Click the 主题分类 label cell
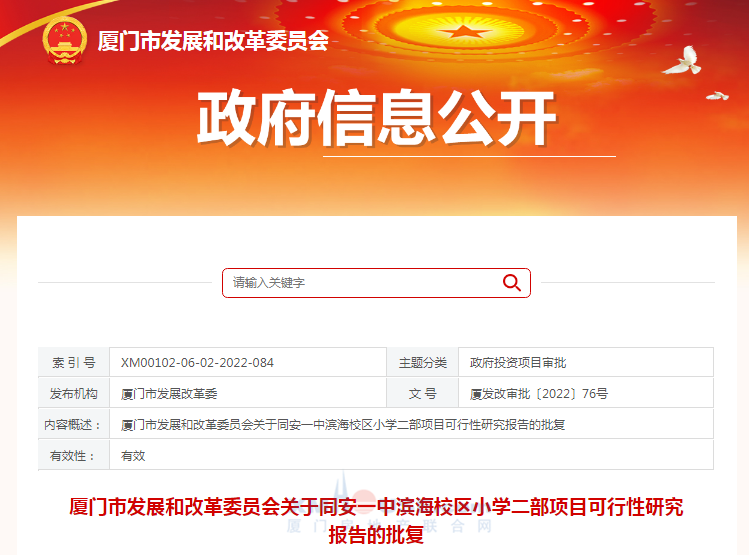This screenshot has height=555, width=749. coord(422,363)
